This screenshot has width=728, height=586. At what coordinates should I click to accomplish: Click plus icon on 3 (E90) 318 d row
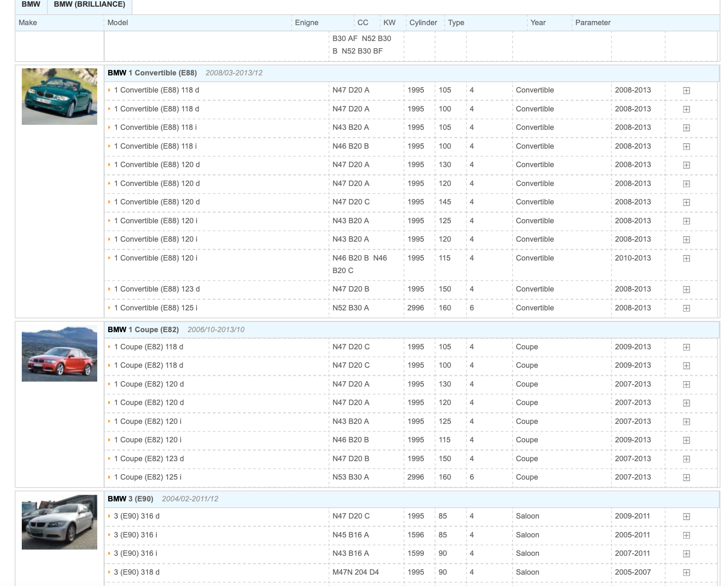click(x=686, y=573)
